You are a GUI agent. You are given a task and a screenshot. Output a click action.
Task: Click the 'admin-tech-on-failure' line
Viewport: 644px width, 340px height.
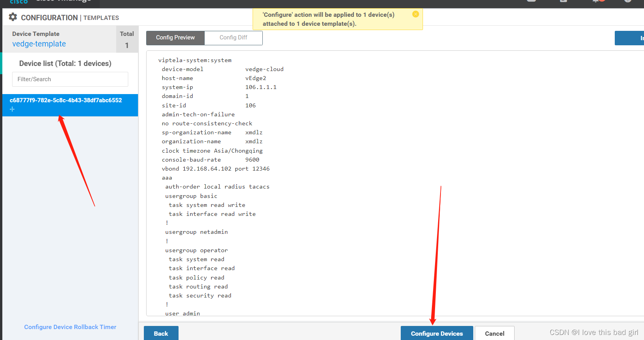[x=198, y=114]
